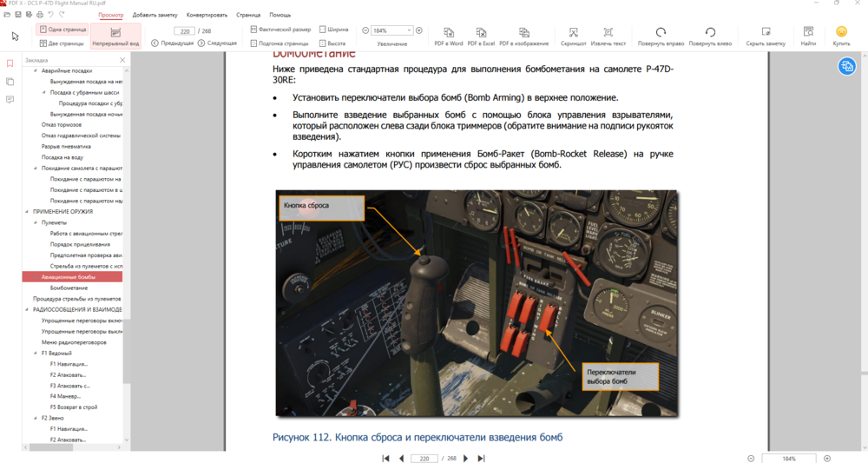Image resolution: width=868 pixels, height=463 pixels.
Task: Click the Save As icon in quick bar
Action: pyautogui.click(x=29, y=15)
